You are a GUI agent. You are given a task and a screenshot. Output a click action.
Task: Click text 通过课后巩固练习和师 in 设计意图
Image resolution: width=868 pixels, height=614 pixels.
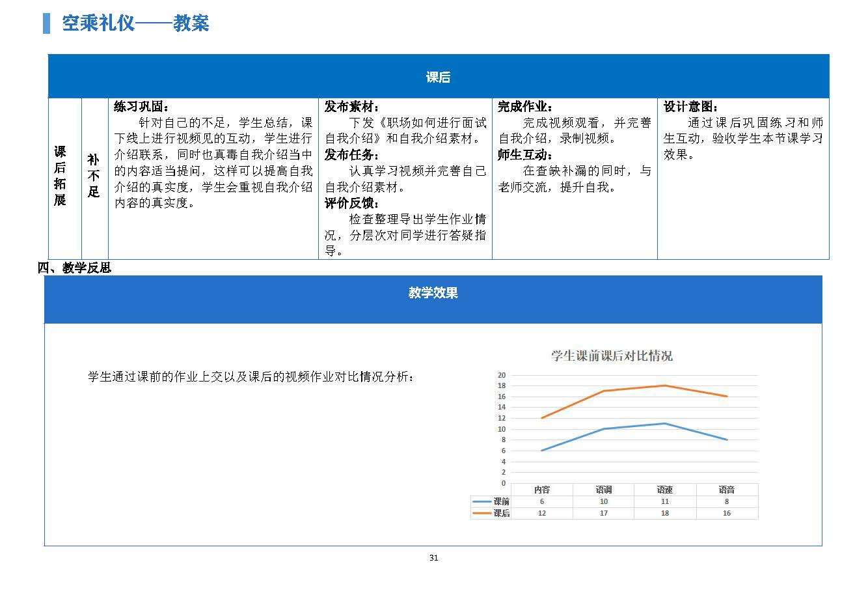755,122
